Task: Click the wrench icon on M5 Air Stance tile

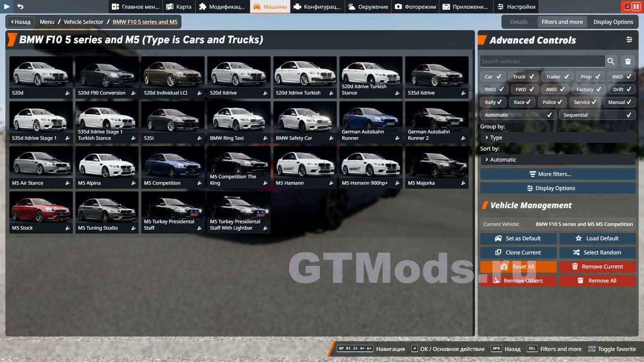Action: [x=67, y=183]
